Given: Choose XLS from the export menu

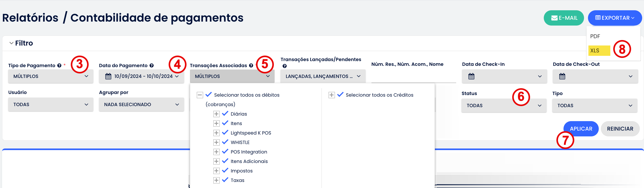Looking at the screenshot, I should (x=595, y=51).
